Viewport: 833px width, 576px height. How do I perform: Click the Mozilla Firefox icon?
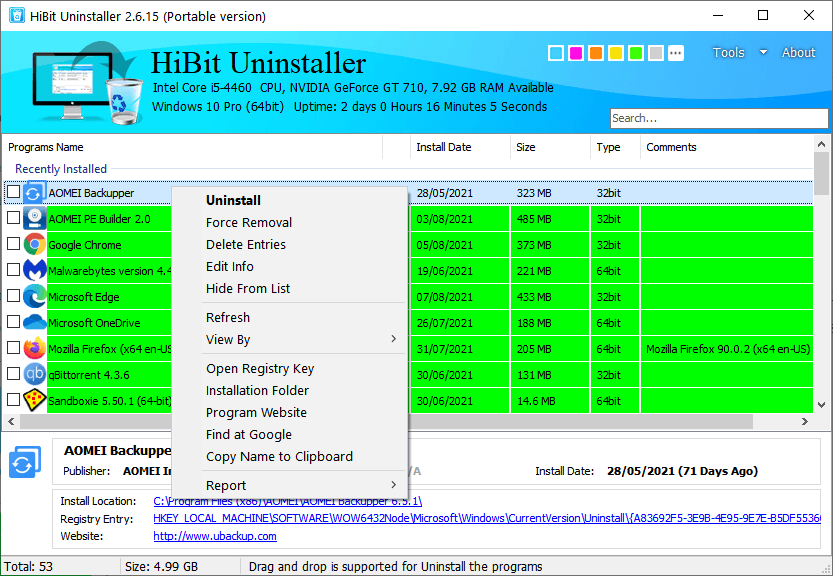pos(35,349)
